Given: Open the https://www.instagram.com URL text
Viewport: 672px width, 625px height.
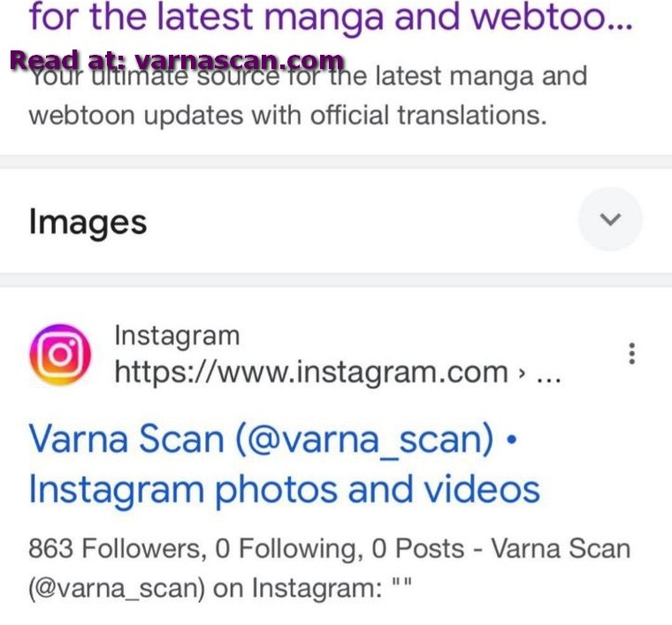Looking at the screenshot, I should point(311,372).
